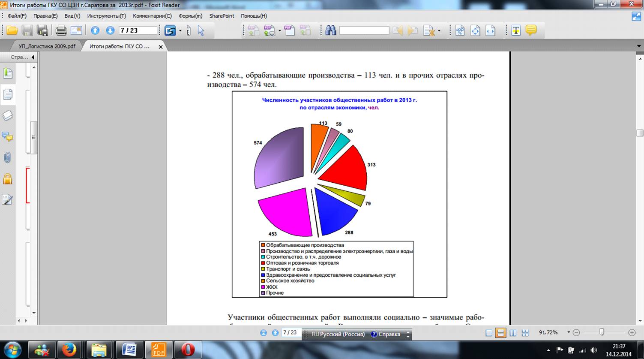Click the binoculars search icon
The image size is (644, 359).
click(330, 30)
